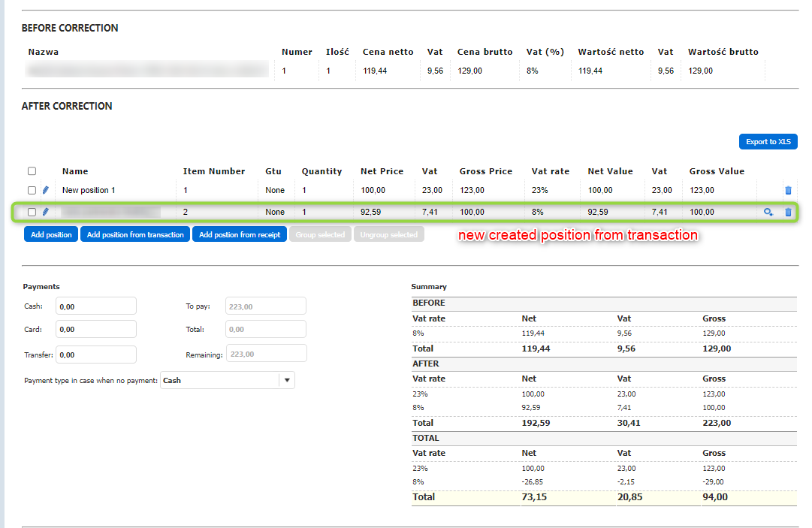This screenshot has height=528, width=812.
Task: Focus the Cash amount input field
Action: tap(95, 306)
